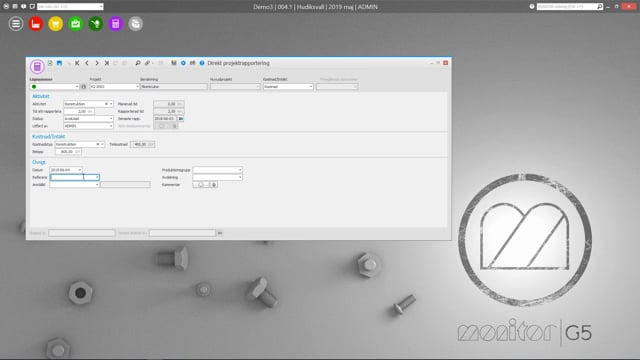
Task: Go to previous record
Action: (x=87, y=63)
